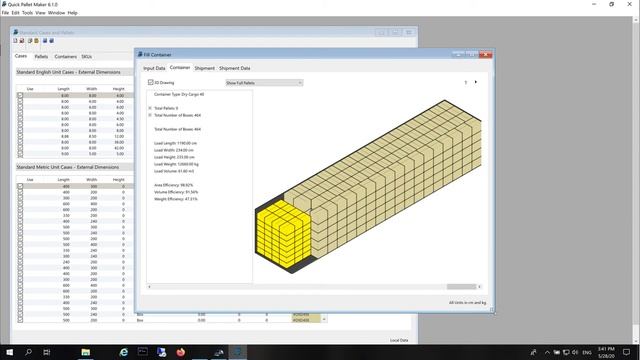Click the Quick Pallet Maker taskbar icon
The image size is (640, 360).
(238, 352)
